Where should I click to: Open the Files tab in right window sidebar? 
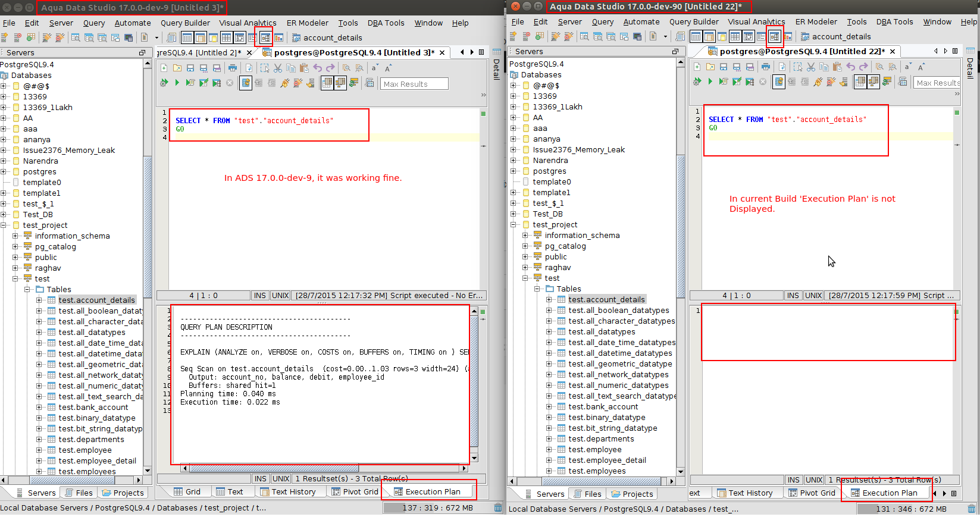point(587,494)
